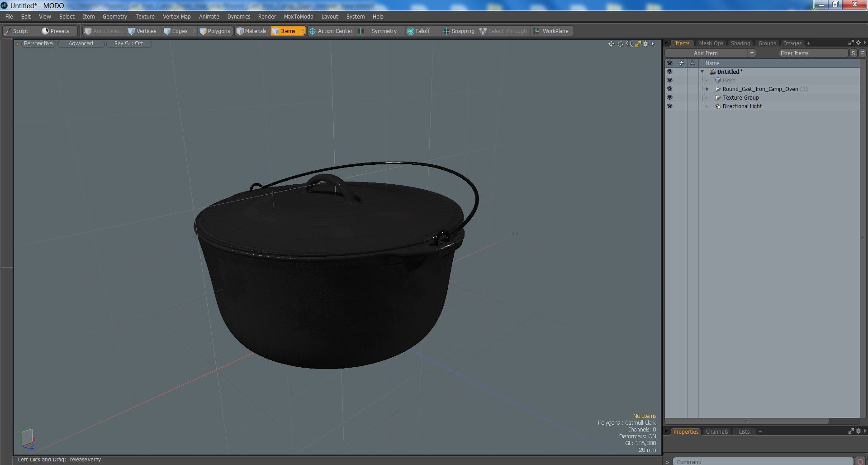
Task: Click the Properties panel gear icon
Action: (x=859, y=431)
